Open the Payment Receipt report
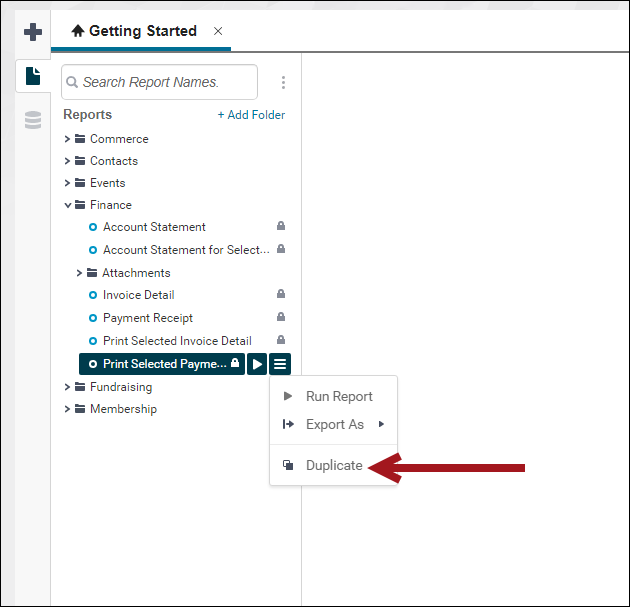The width and height of the screenshot is (630, 607). (x=148, y=318)
